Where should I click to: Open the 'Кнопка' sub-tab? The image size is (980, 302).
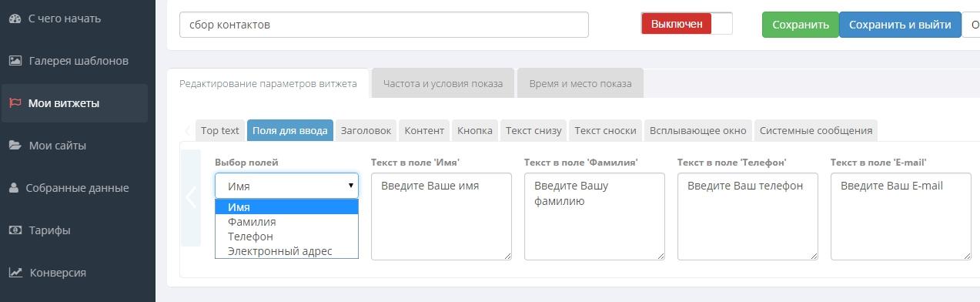(x=475, y=130)
